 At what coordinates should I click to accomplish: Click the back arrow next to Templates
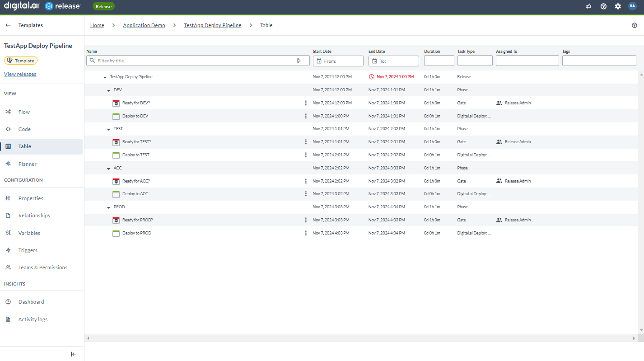tap(8, 25)
